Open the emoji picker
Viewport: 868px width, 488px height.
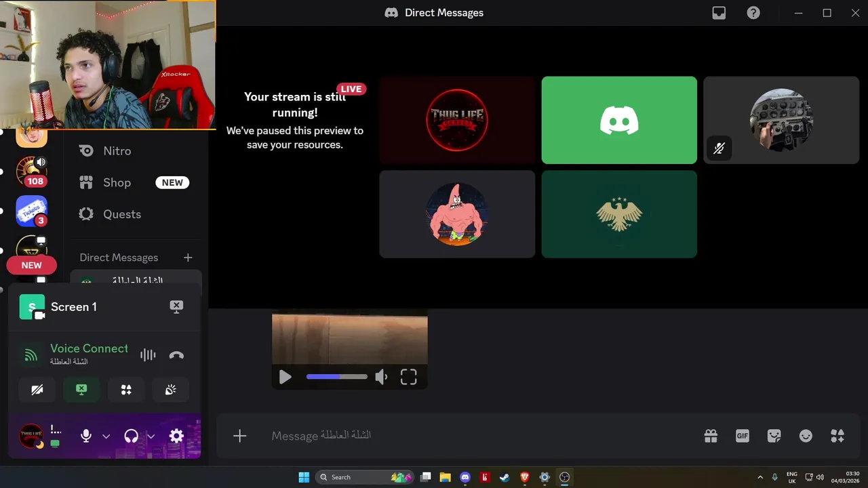point(806,436)
